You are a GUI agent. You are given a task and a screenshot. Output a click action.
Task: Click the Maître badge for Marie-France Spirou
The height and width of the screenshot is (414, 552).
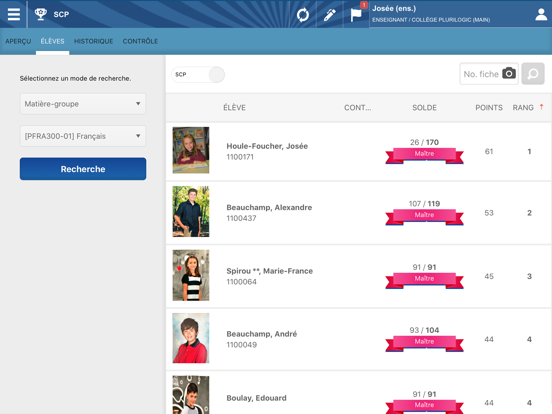[424, 280]
